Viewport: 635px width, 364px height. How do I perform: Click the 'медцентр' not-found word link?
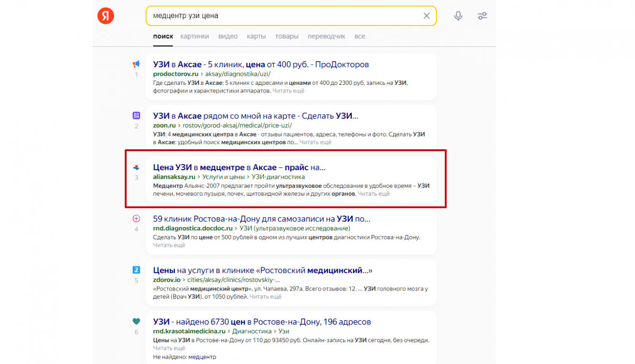(x=202, y=357)
